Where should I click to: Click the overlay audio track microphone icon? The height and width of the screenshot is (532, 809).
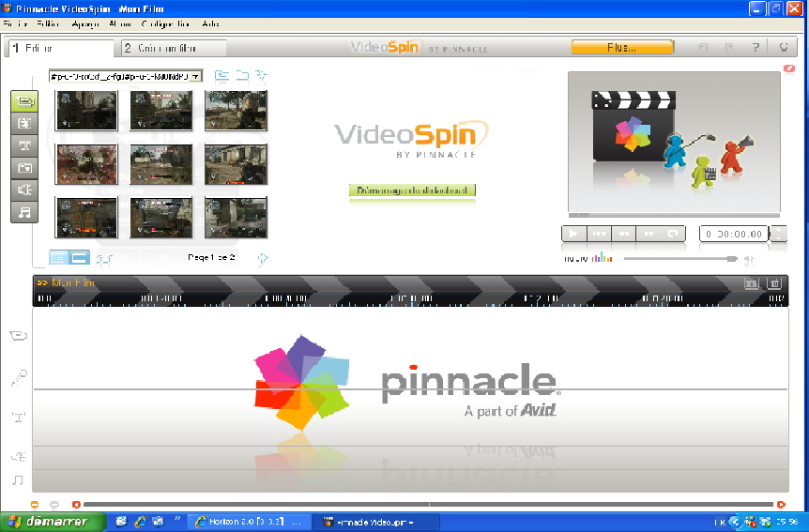[19, 378]
